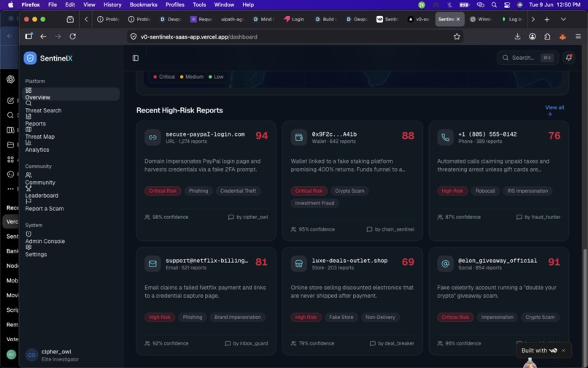Open the tab list dropdown chevron
The image size is (588, 368).
563,19
